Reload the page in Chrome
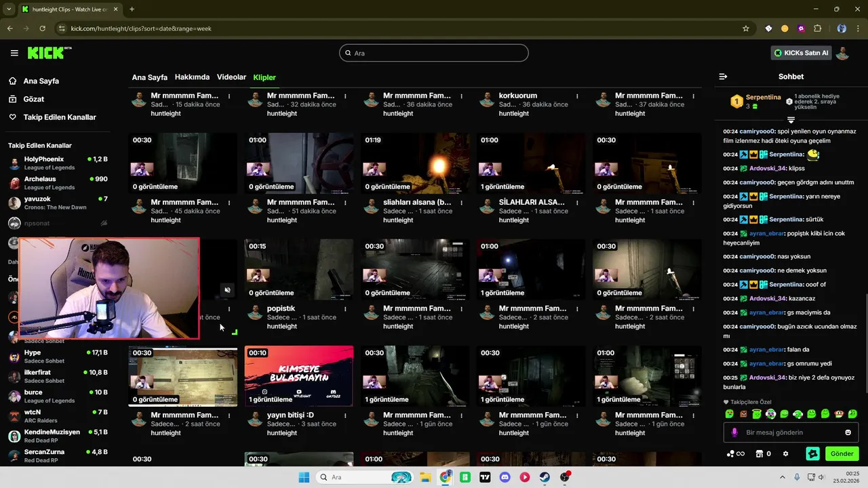 tap(42, 28)
